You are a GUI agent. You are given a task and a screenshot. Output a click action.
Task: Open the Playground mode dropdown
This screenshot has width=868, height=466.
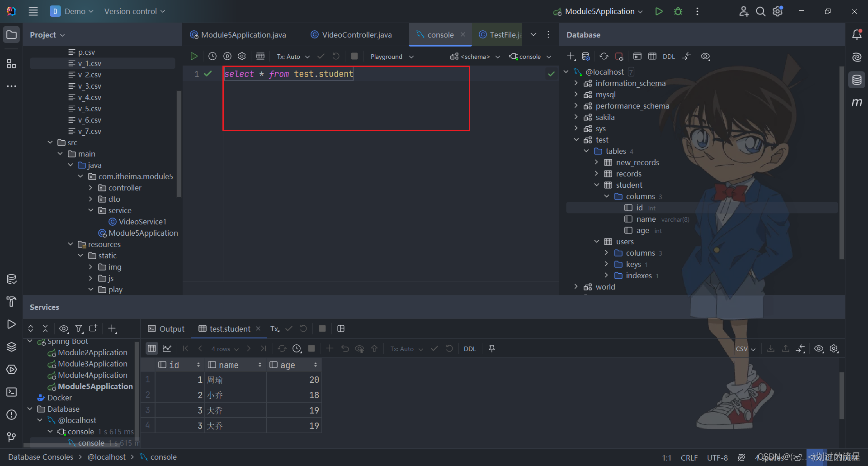[x=392, y=57]
